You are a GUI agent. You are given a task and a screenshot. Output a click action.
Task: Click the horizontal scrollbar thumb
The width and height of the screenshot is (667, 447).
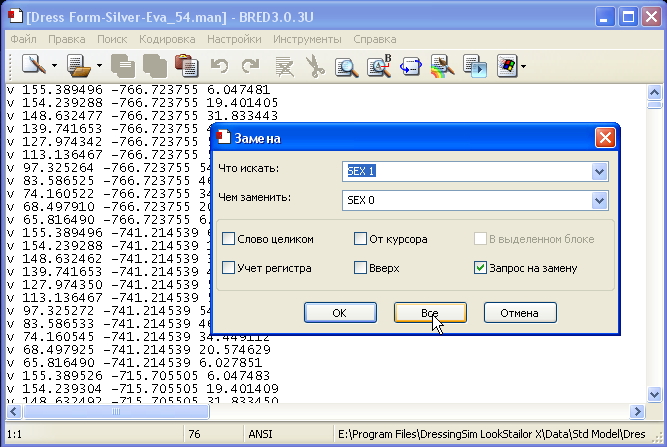[x=116, y=411]
